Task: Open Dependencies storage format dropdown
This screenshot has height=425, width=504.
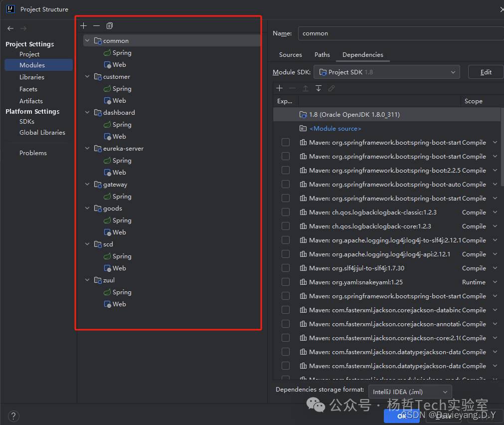Action: point(410,392)
